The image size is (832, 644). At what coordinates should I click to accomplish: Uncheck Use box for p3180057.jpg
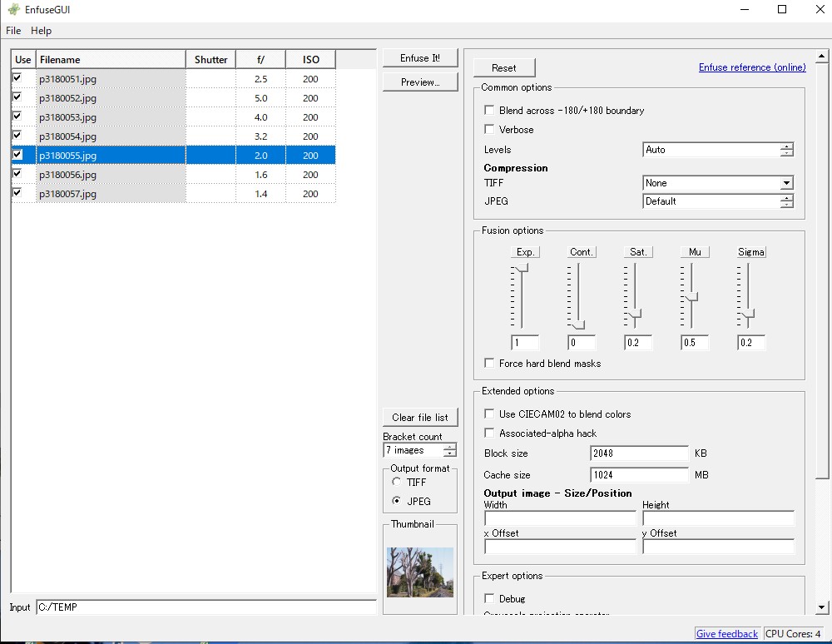tap(17, 192)
